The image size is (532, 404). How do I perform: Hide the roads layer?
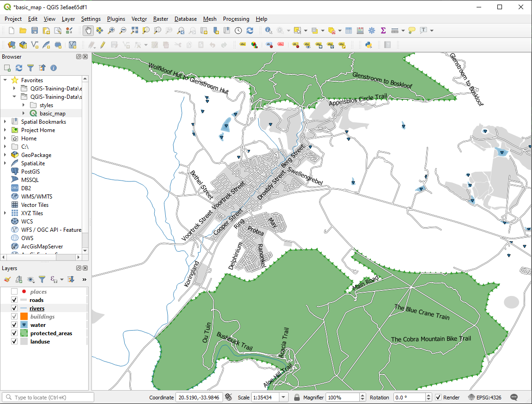coord(14,300)
